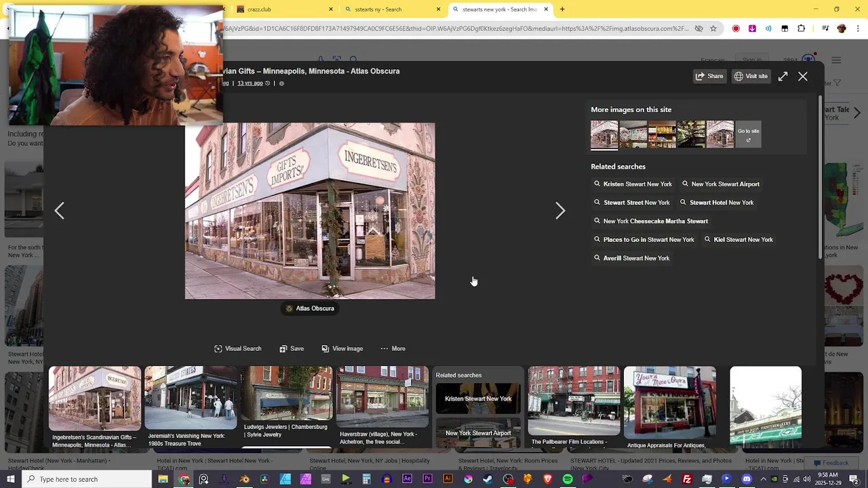Open Discord from the taskbar
The width and height of the screenshot is (868, 488).
747,479
